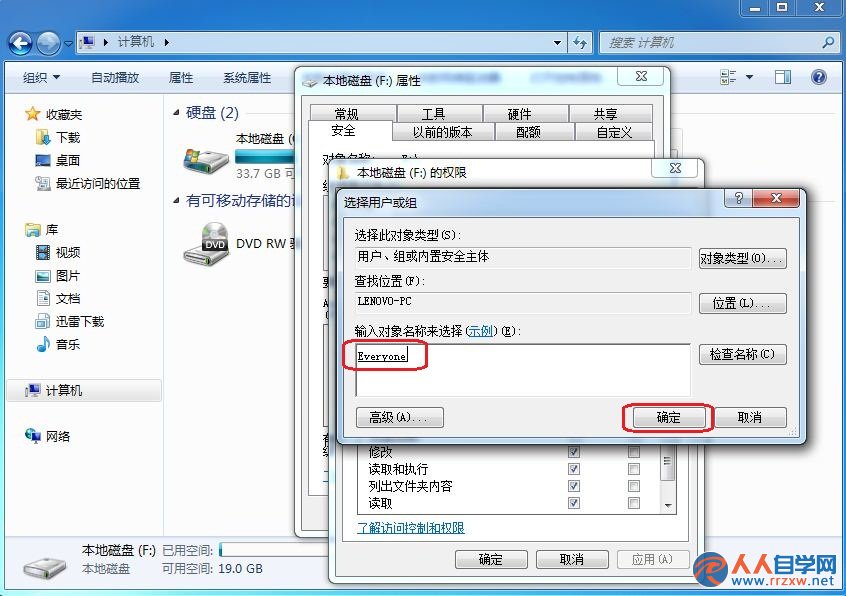The image size is (846, 596).
Task: Expand the address bar history dropdown
Action: 557,43
